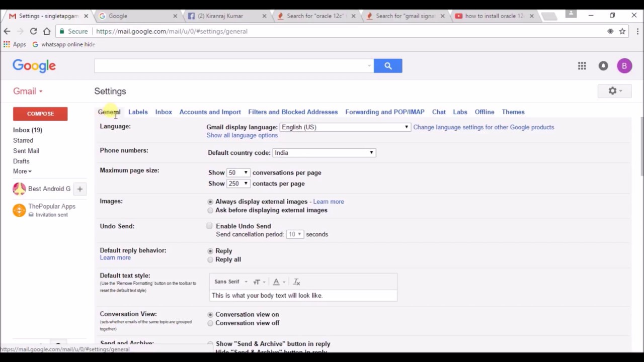Open the account avatar B
Screen dimensions: 644x362
(624, 66)
